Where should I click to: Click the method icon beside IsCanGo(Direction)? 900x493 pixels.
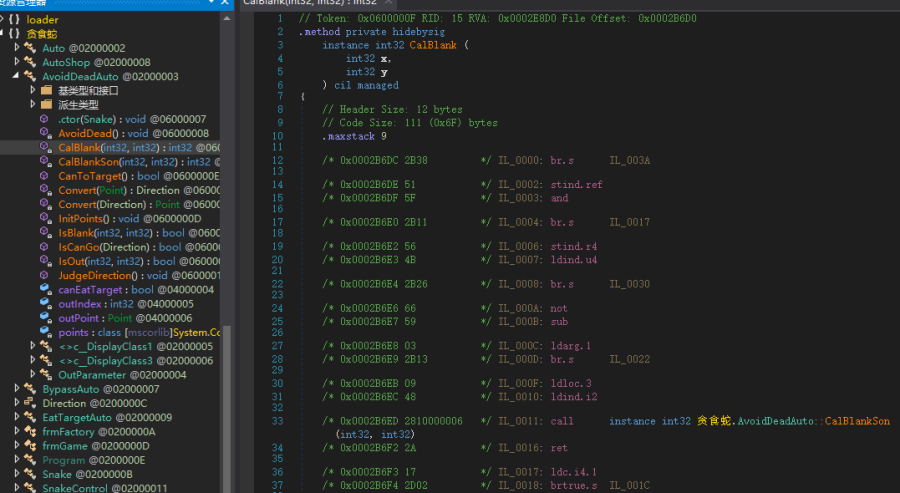pos(44,247)
